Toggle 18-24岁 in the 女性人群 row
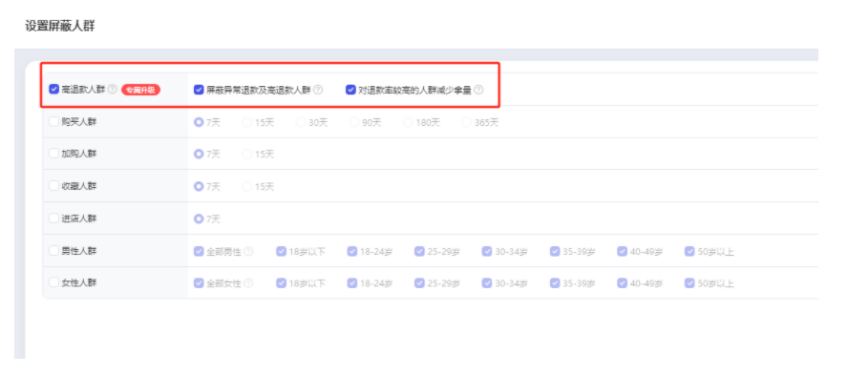 pos(352,283)
